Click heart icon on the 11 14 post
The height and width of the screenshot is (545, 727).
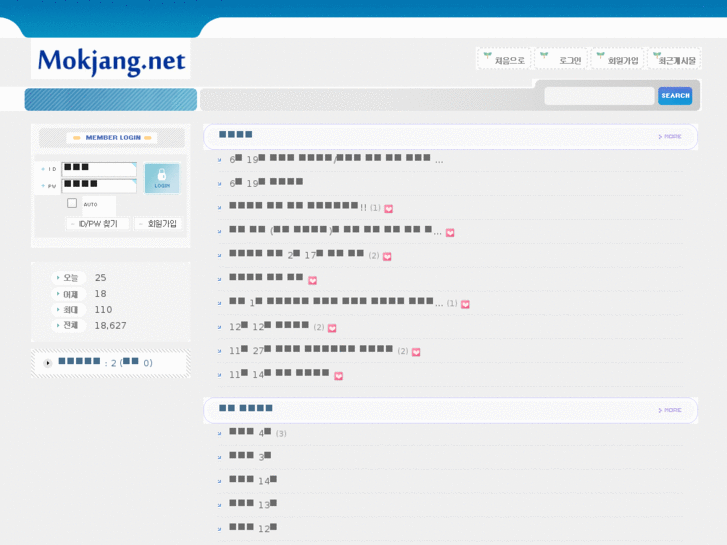pos(338,376)
